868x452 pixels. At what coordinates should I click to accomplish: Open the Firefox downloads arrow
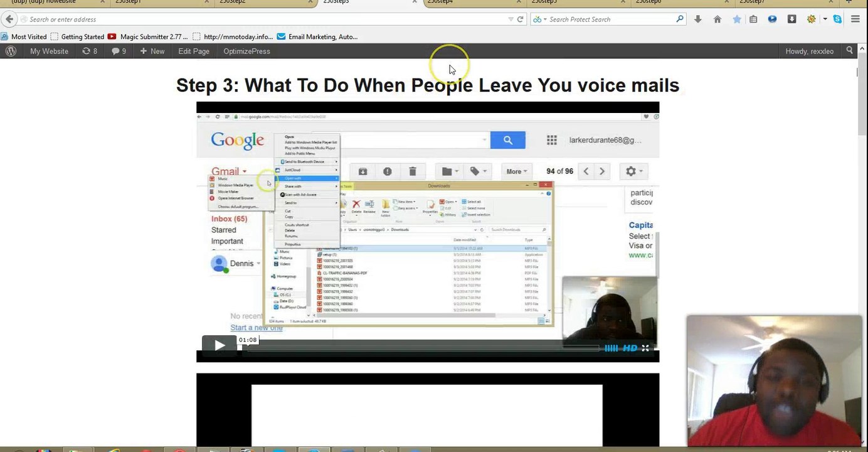click(697, 19)
